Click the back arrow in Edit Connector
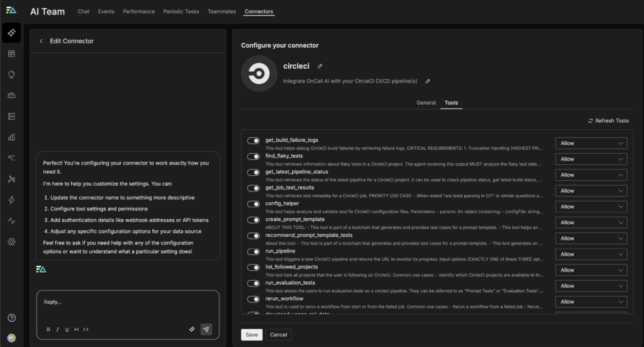Image resolution: width=644 pixels, height=347 pixels. coord(42,41)
